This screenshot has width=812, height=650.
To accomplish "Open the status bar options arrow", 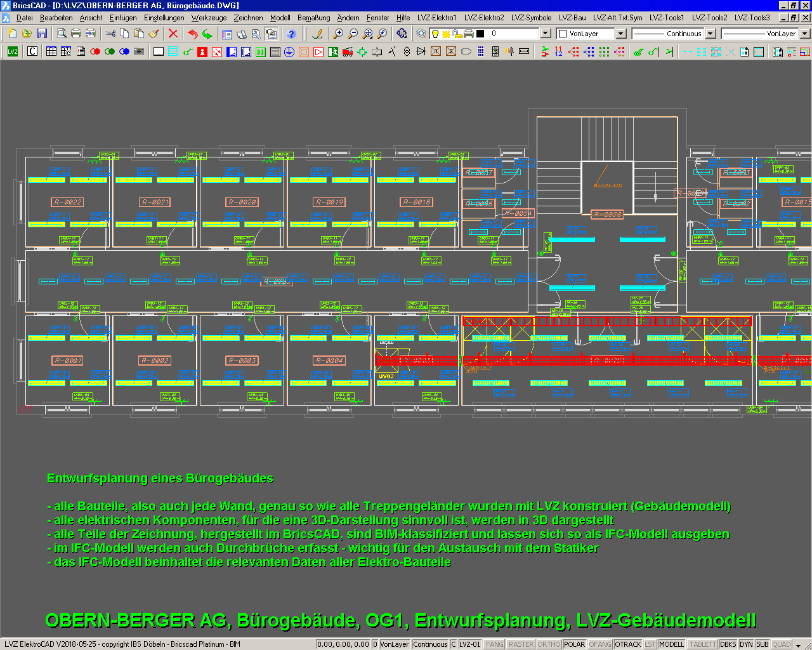I will pos(799,645).
